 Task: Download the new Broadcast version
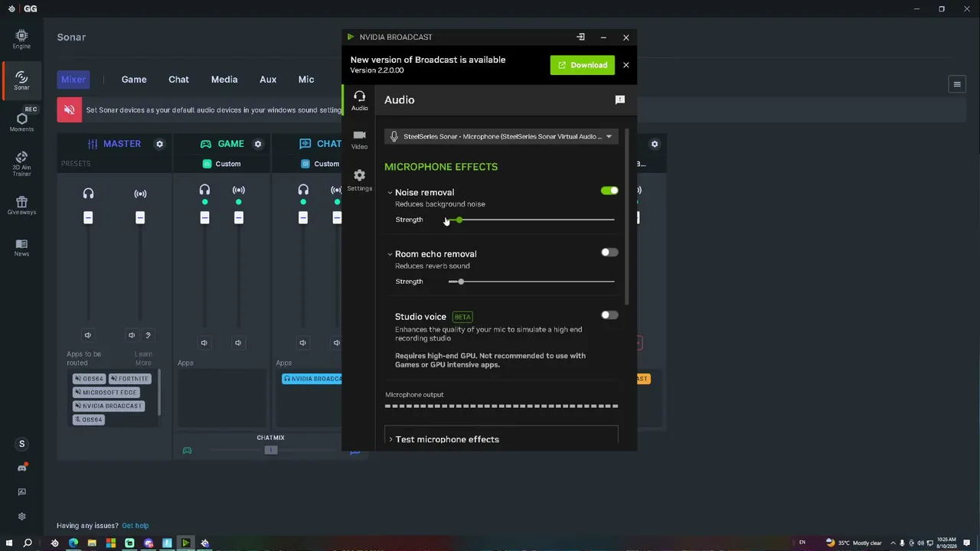pyautogui.click(x=582, y=65)
